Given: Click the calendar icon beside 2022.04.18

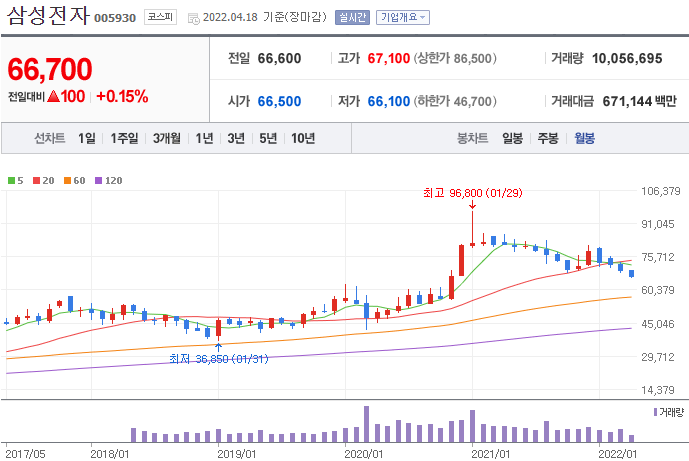Looking at the screenshot, I should [193, 18].
